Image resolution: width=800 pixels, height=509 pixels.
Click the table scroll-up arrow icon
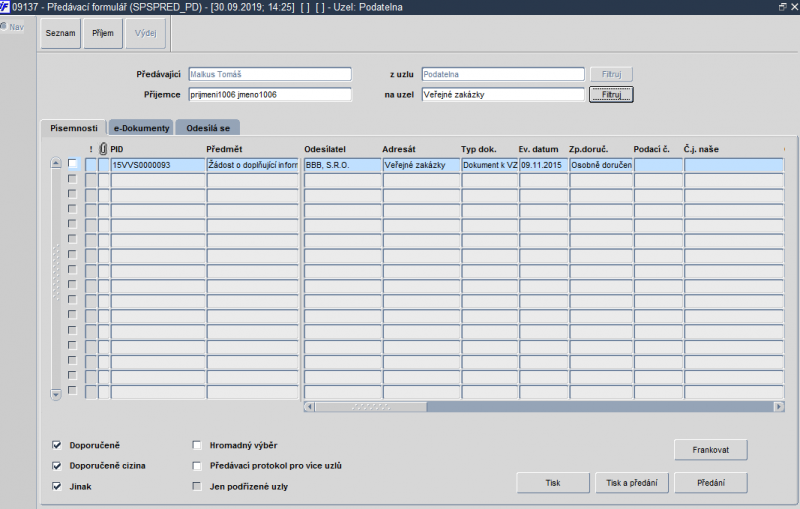pyautogui.click(x=56, y=163)
